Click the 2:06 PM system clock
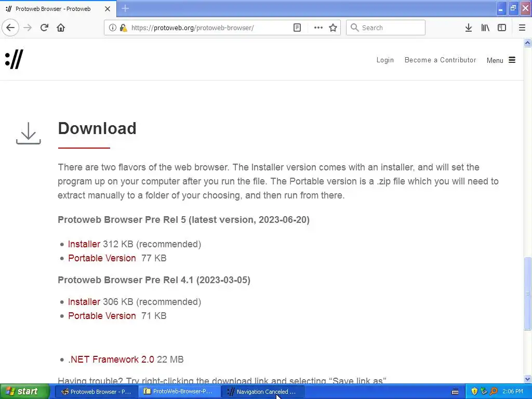This screenshot has width=532, height=399. point(513,392)
